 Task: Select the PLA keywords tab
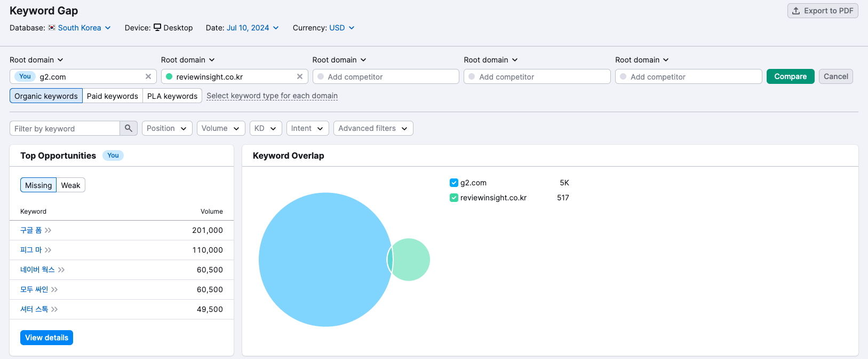[172, 96]
